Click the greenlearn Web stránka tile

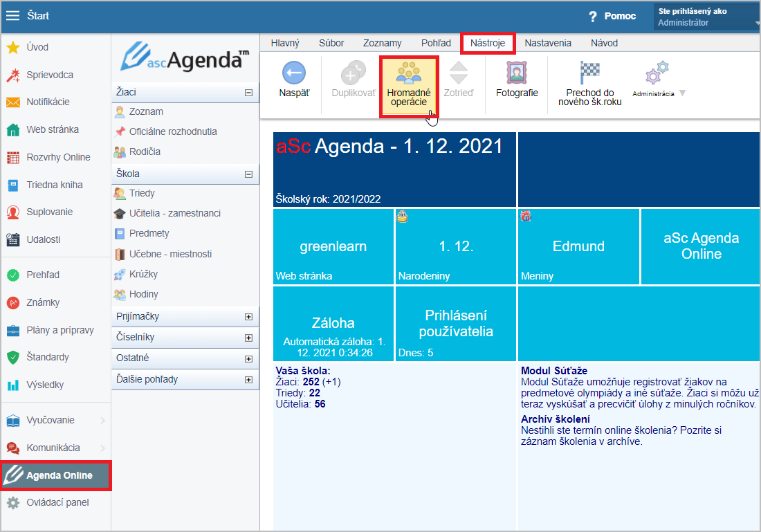tap(333, 246)
